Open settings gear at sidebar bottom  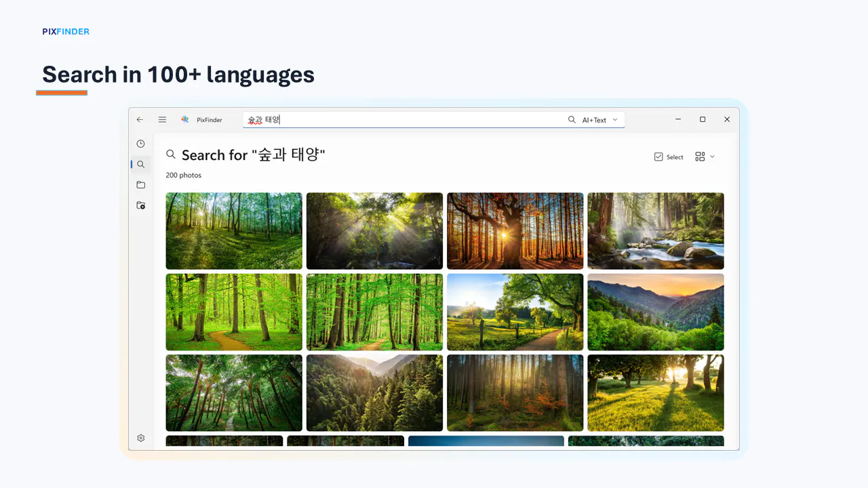point(140,438)
